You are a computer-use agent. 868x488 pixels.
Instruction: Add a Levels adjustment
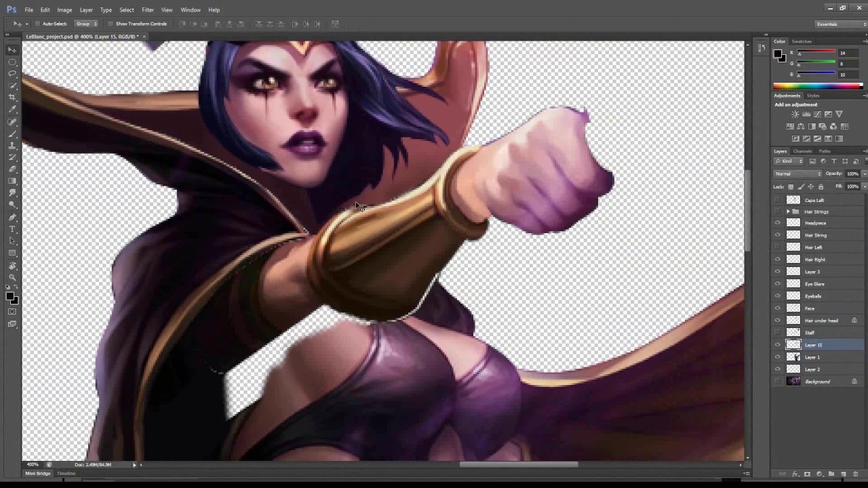(x=806, y=114)
